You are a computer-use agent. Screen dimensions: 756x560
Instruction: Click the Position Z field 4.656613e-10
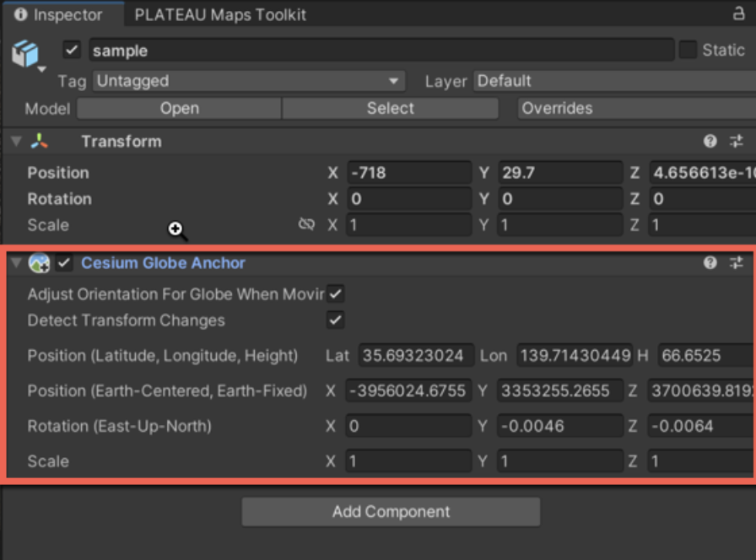coord(703,173)
